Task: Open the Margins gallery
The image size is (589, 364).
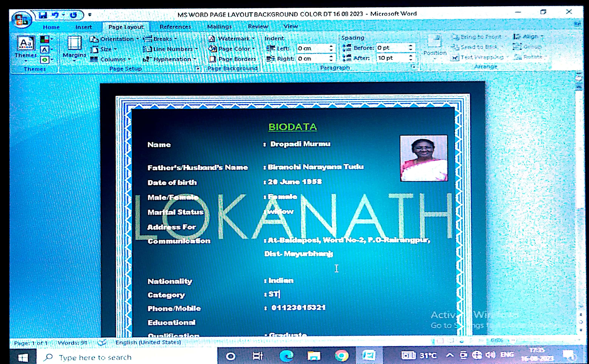Action: (74, 48)
